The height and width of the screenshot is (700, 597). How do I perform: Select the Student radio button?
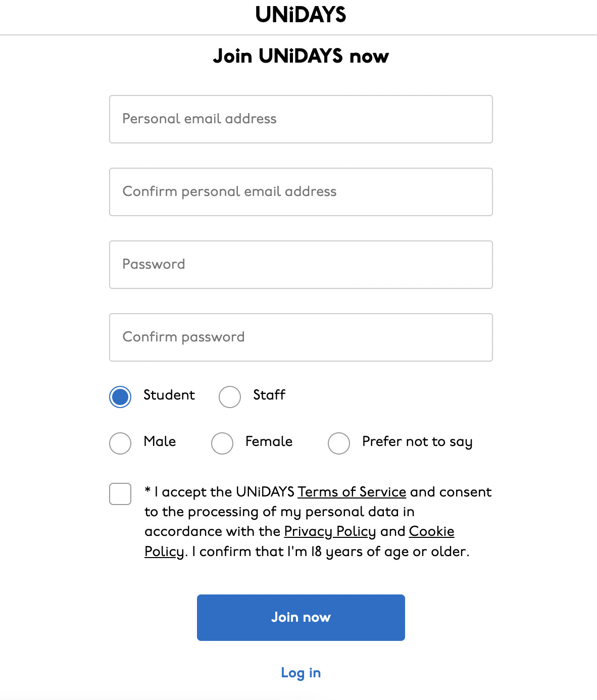coord(120,397)
